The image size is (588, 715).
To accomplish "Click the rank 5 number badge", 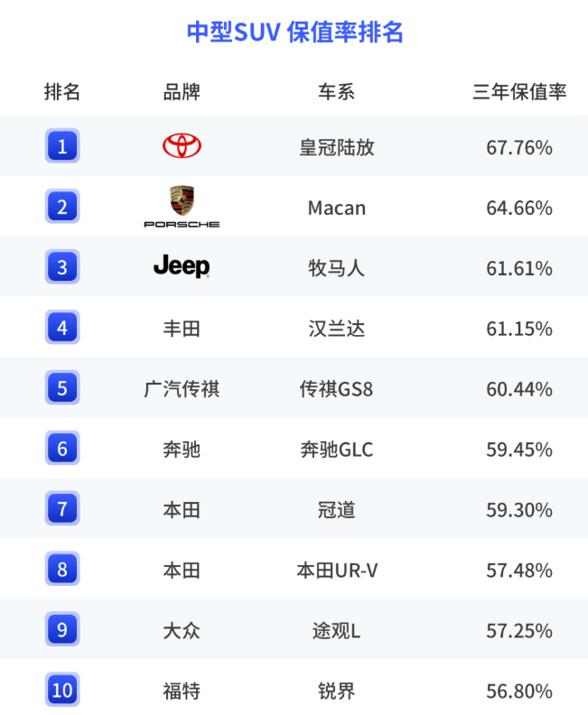I will pyautogui.click(x=62, y=388).
